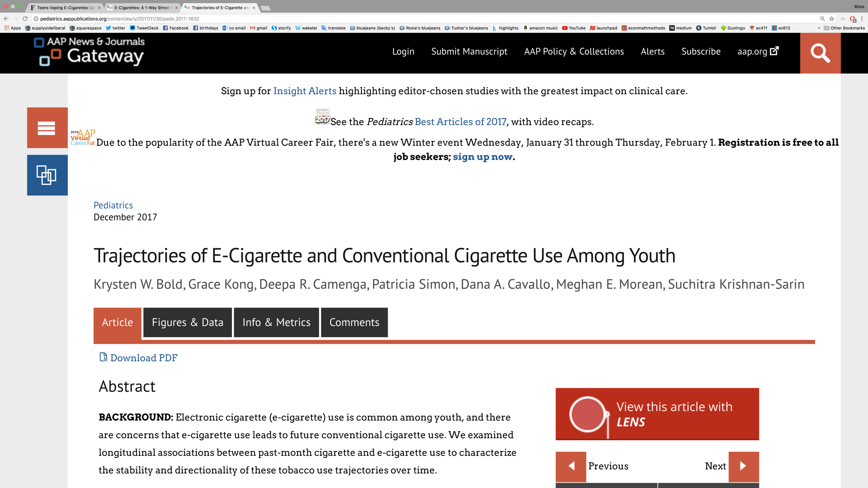This screenshot has height=488, width=868.
Task: Click the sign up now link
Action: pos(483,157)
